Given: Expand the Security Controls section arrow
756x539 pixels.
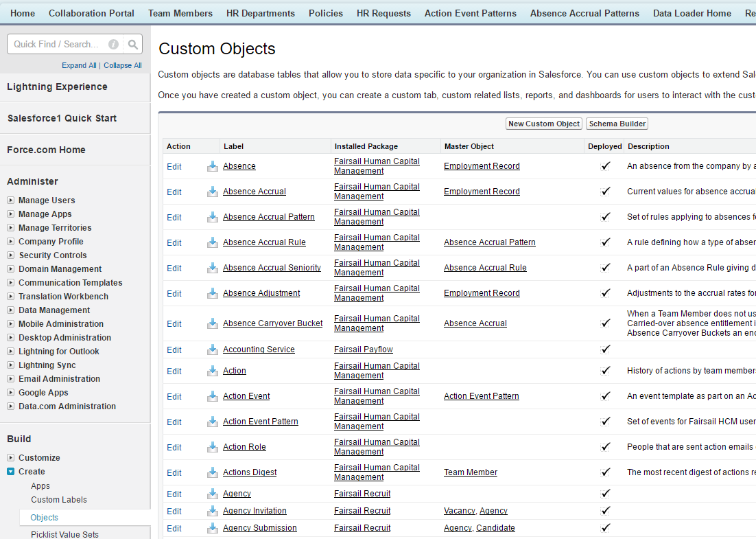Looking at the screenshot, I should 10,255.
